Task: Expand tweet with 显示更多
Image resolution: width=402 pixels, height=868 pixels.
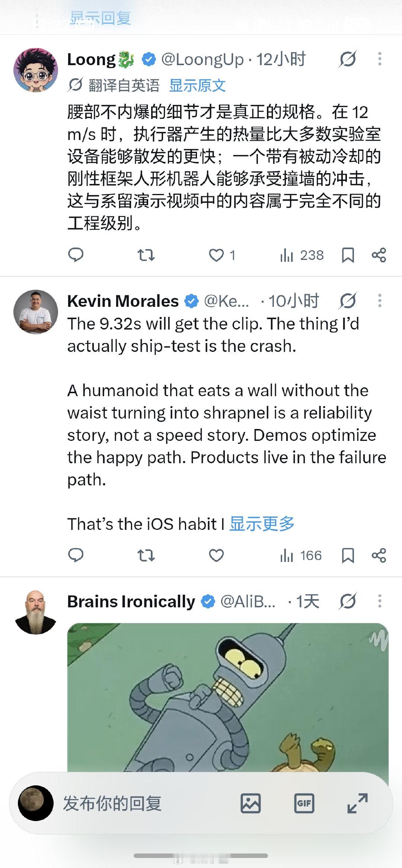Action: [262, 524]
